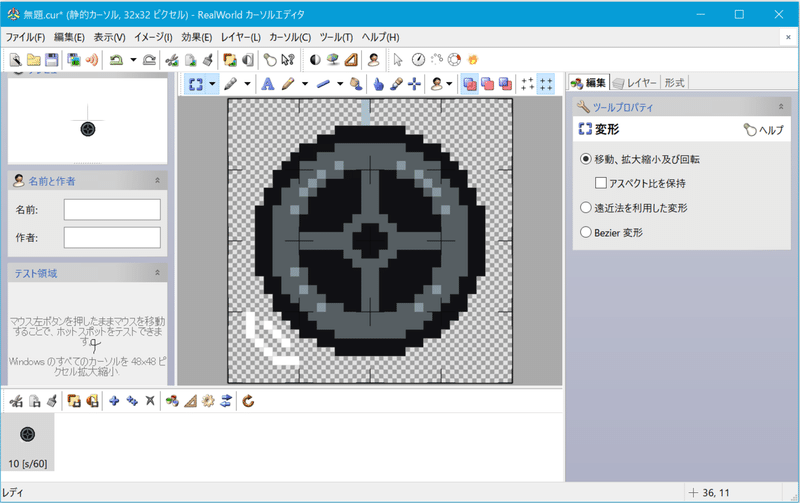Select the blue move cross tool
800x503 pixels.
pos(414,84)
